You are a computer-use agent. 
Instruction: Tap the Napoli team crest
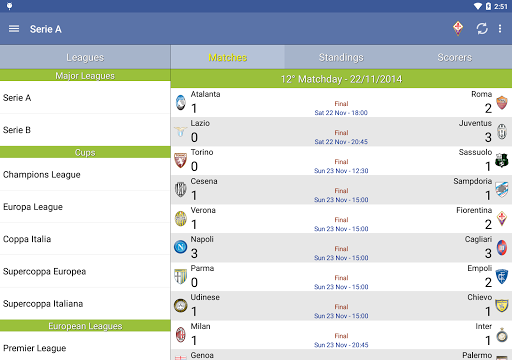[x=180, y=247]
